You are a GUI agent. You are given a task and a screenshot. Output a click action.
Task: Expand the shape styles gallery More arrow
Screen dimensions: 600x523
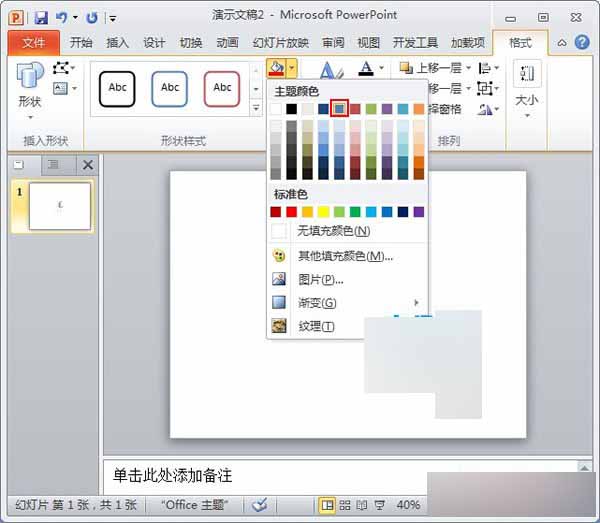pyautogui.click(x=256, y=109)
